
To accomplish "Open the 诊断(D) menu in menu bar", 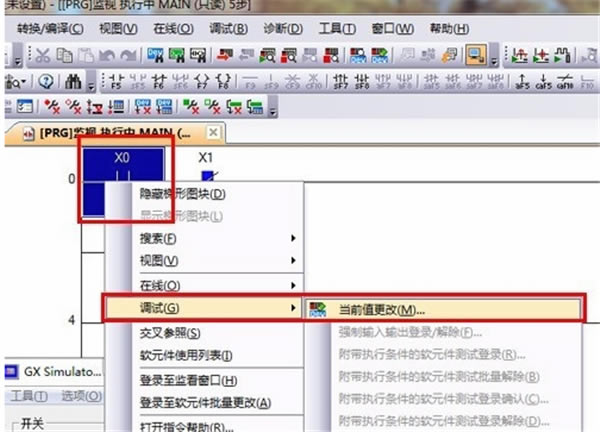I will [283, 29].
